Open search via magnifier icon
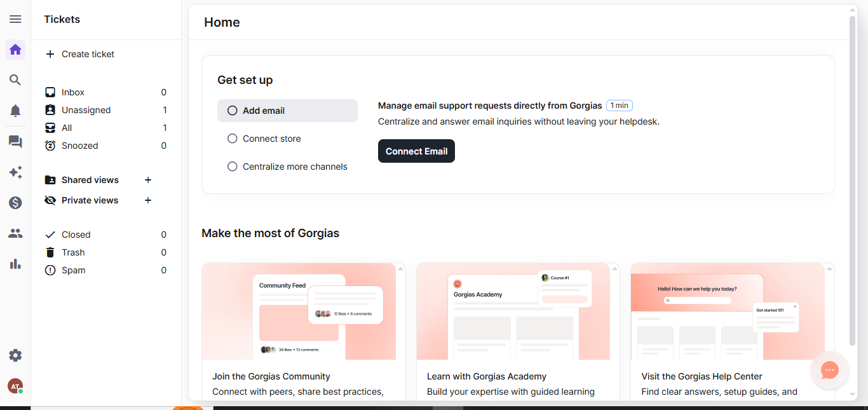This screenshot has width=868, height=410. (15, 80)
